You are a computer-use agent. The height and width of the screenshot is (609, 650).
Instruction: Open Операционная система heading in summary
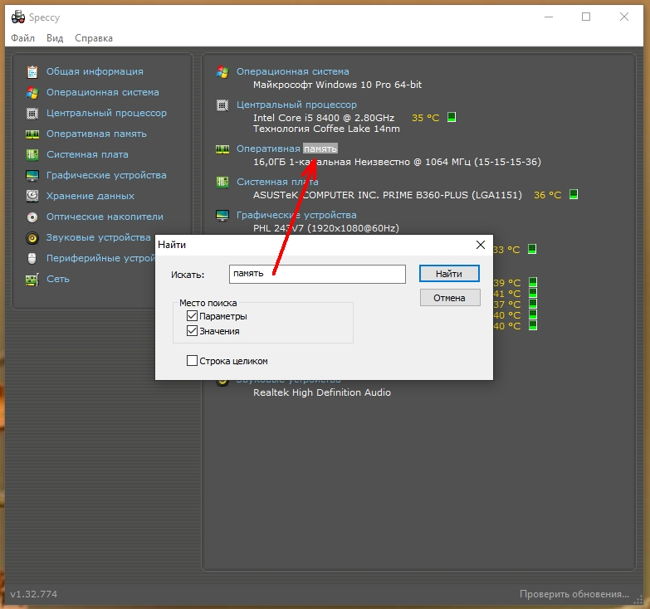tap(293, 72)
